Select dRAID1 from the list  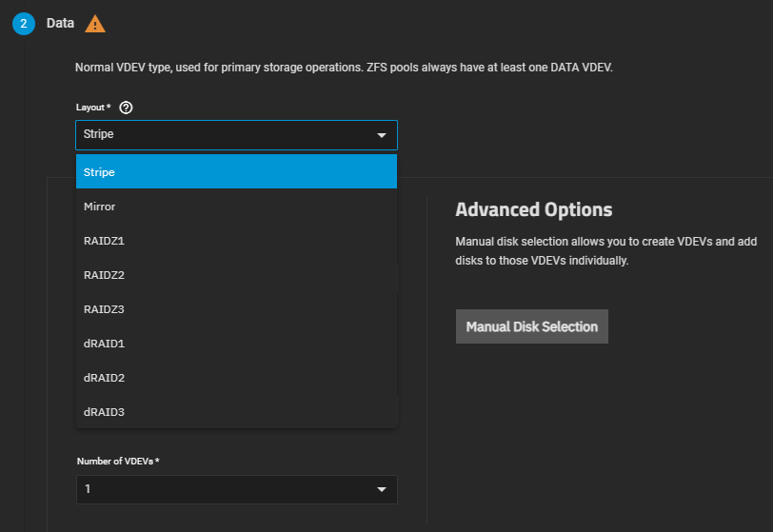pos(236,344)
